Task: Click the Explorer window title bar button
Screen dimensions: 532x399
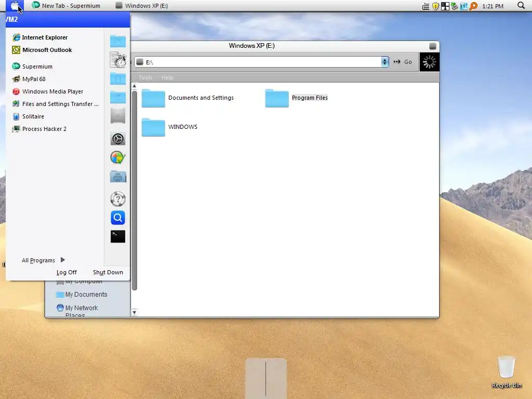Action: click(x=433, y=46)
